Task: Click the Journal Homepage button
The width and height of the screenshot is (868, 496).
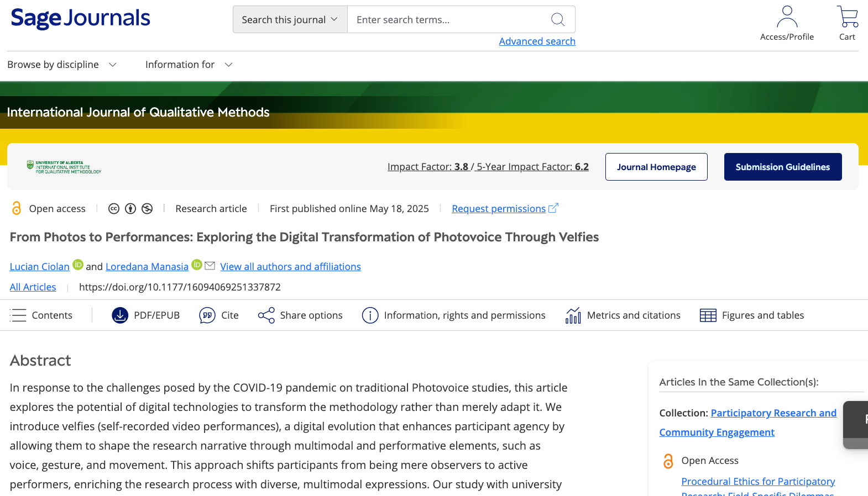Action: (x=656, y=167)
